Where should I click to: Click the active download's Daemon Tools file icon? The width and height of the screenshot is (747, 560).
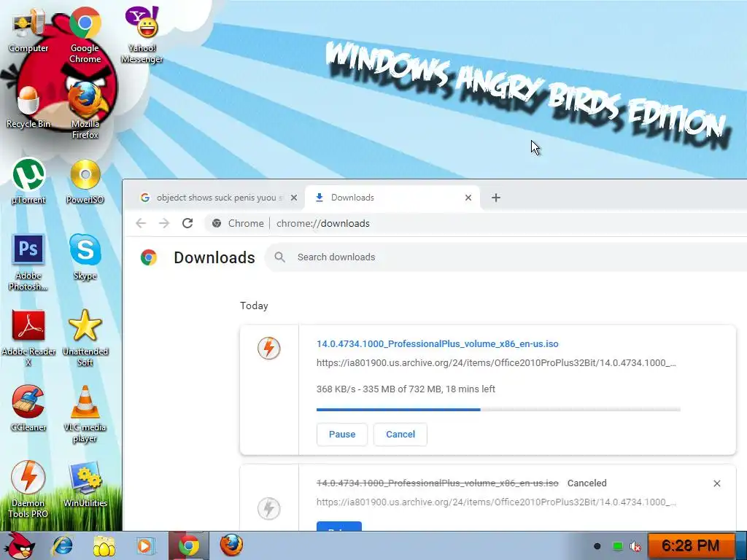tap(268, 348)
